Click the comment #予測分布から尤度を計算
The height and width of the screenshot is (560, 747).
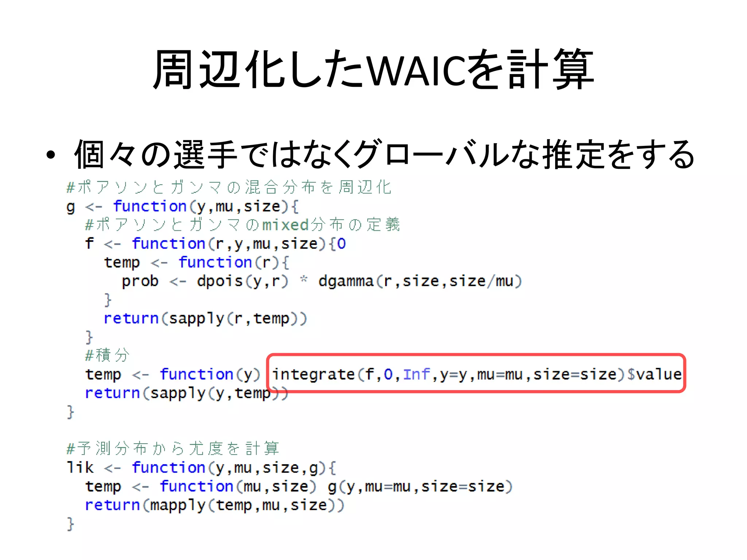click(x=173, y=448)
